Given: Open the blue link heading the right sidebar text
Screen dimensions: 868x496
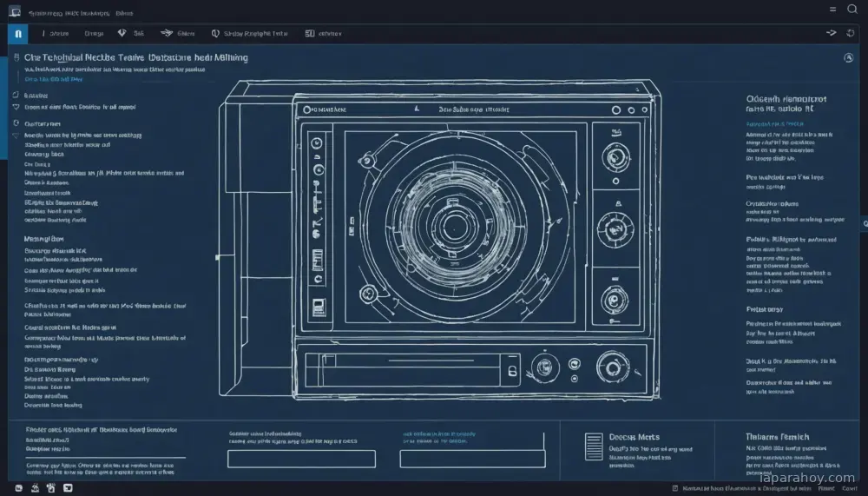Looking at the screenshot, I should 774,124.
